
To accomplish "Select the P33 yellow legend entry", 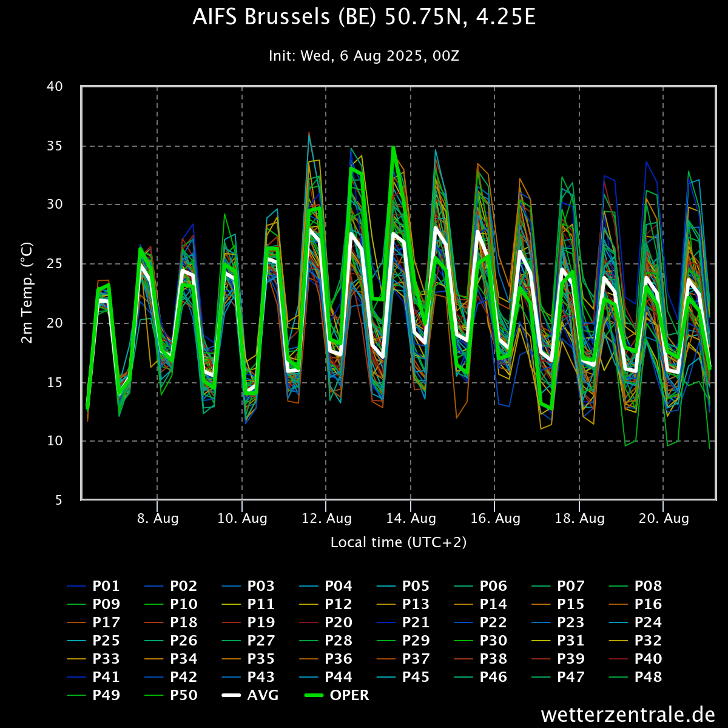I will tap(93, 659).
